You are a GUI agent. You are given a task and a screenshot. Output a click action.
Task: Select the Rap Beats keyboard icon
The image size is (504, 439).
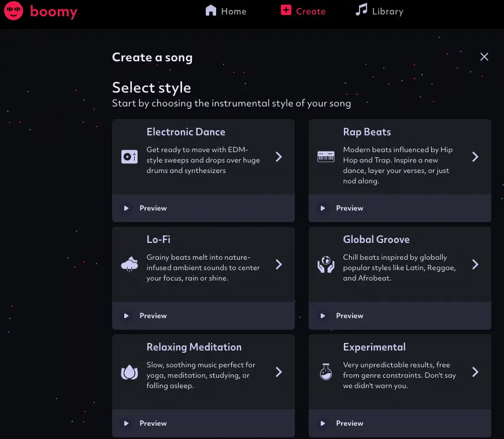(326, 157)
